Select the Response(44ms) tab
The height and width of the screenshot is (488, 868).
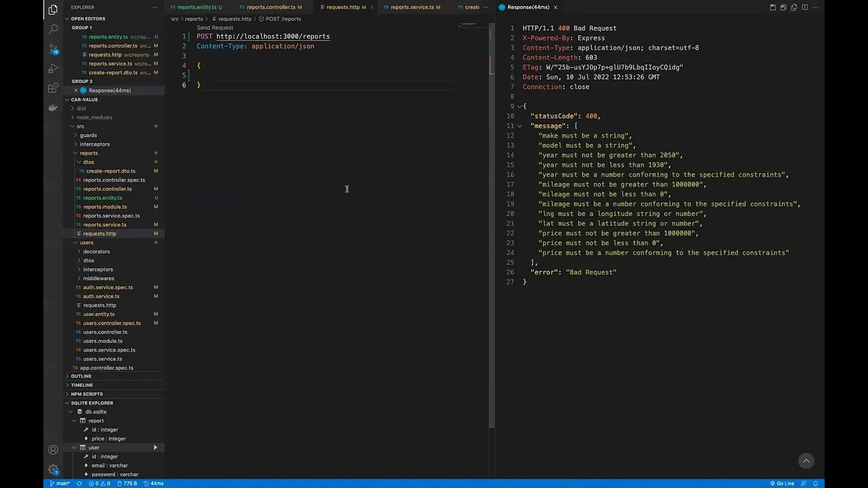tap(528, 7)
